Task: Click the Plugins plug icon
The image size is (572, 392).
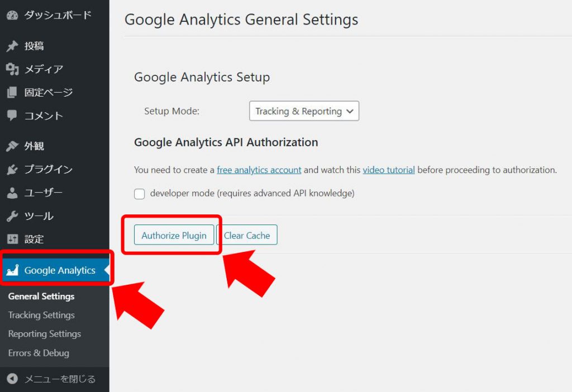Action: (x=12, y=169)
